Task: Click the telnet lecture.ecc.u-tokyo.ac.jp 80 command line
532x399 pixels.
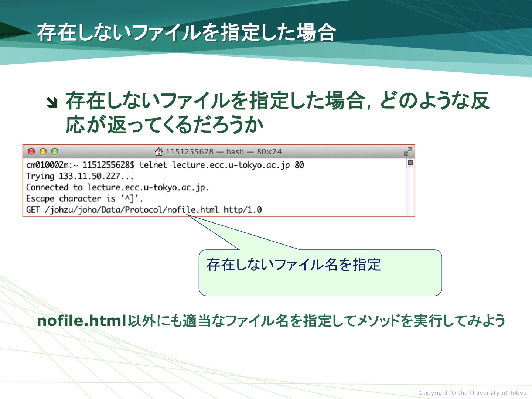Action: (165, 165)
